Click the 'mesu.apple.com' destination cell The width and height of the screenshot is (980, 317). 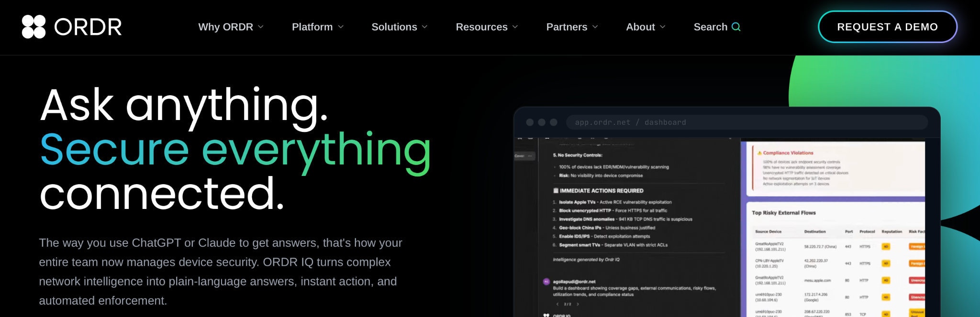817,281
